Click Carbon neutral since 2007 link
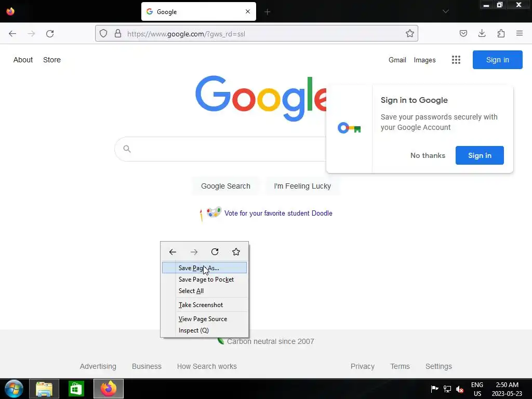532x399 pixels. coord(270,341)
